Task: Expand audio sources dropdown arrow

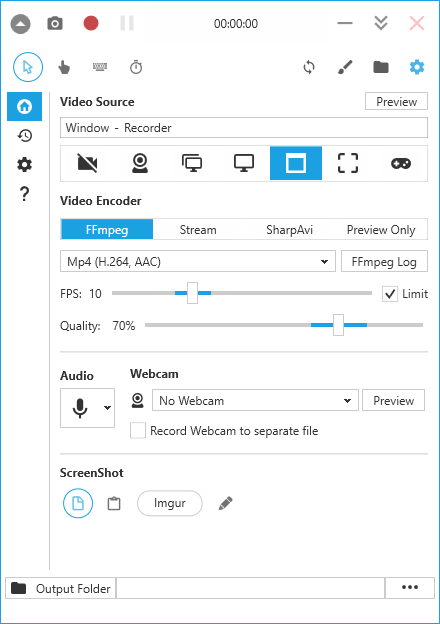Action: (x=107, y=408)
